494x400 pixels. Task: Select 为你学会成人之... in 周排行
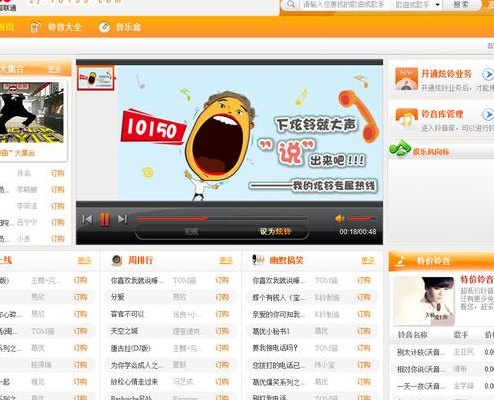[137, 365]
